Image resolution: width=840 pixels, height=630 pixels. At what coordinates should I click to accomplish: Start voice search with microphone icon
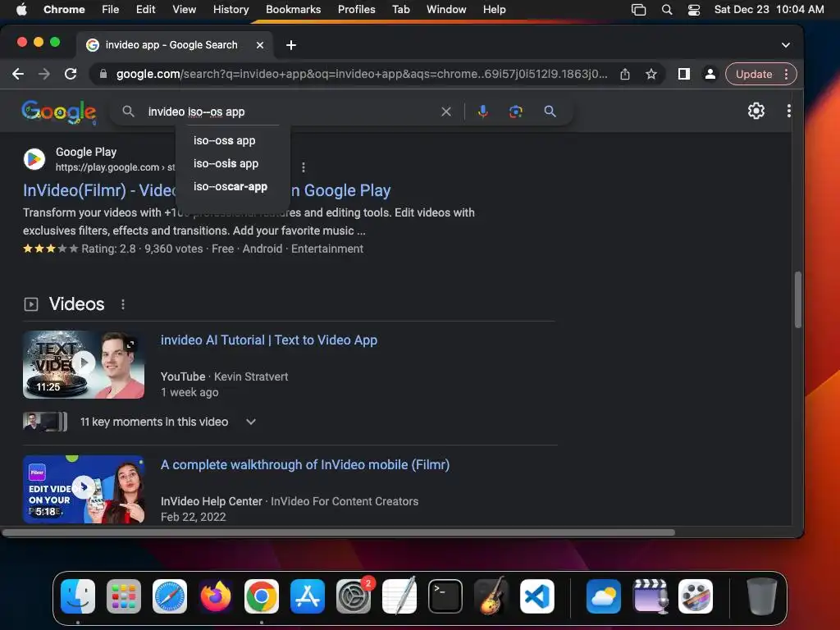(482, 111)
